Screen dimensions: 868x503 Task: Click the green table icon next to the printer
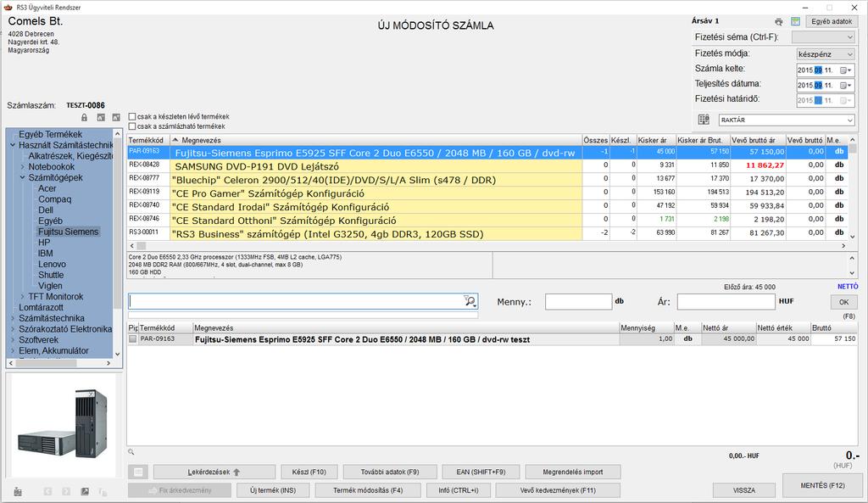coord(795,21)
